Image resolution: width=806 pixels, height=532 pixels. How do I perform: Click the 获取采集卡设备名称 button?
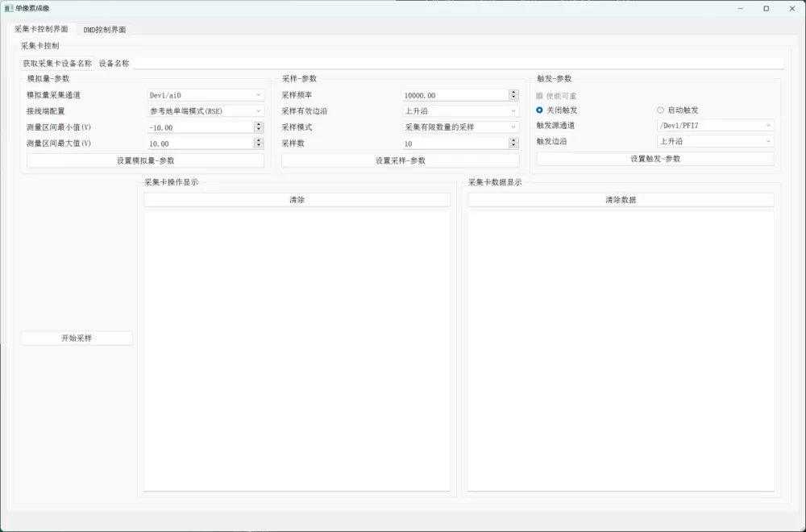coord(57,63)
